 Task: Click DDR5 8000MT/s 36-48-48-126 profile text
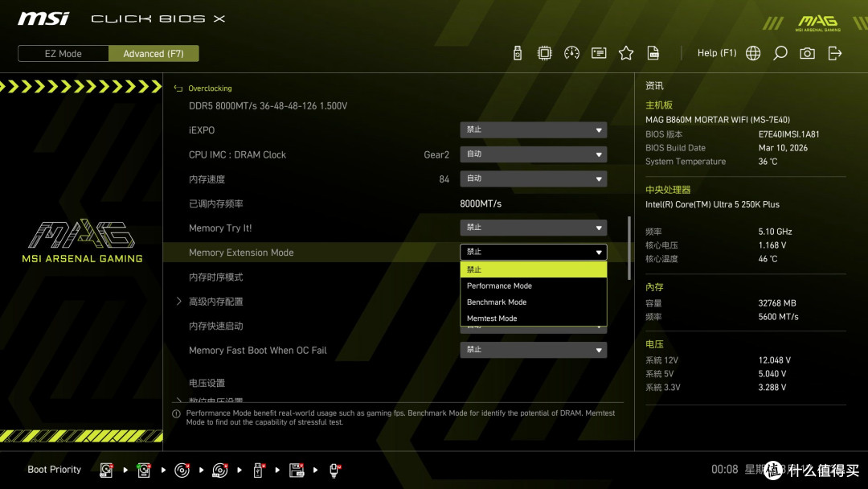click(268, 106)
